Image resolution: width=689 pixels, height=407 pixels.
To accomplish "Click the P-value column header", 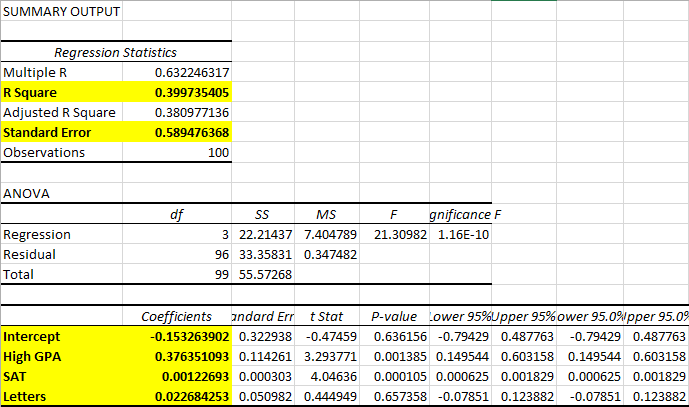I will point(394,316).
